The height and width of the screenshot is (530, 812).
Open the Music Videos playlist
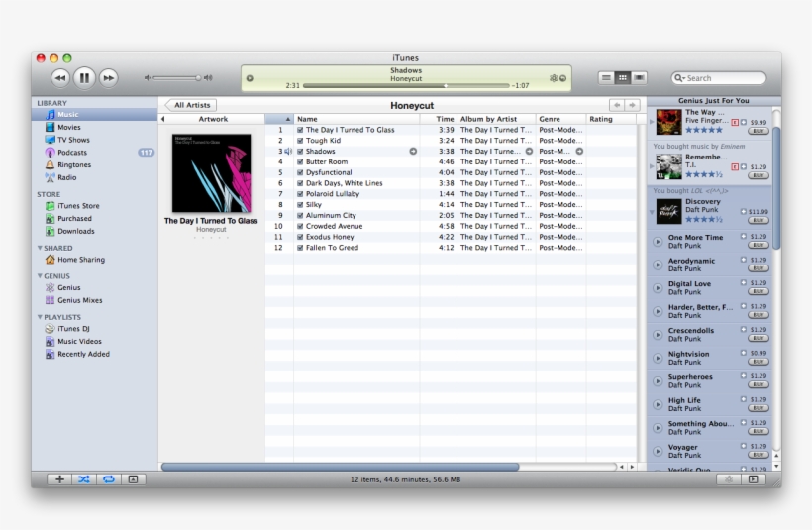point(94,341)
